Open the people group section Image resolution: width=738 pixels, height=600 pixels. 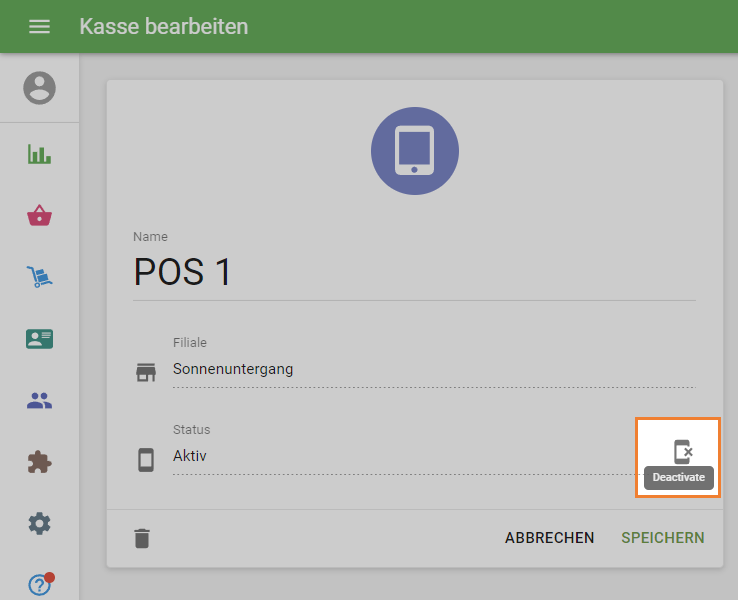39,401
